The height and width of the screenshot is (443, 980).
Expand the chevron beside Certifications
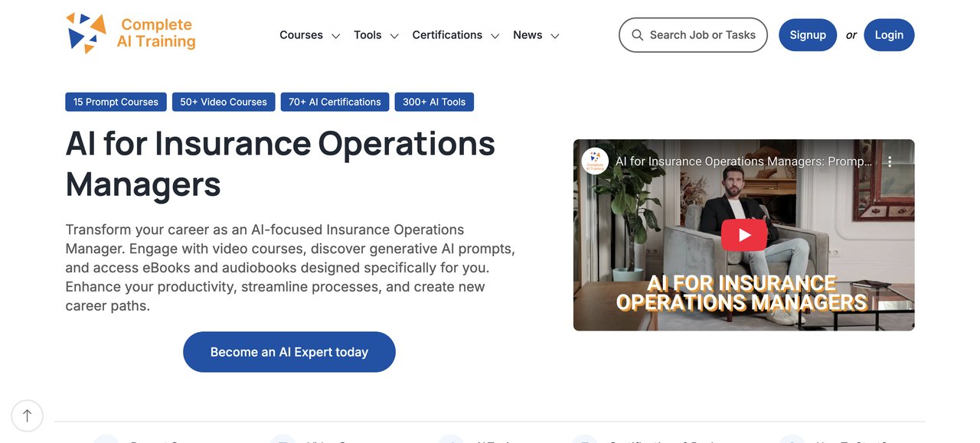click(495, 36)
